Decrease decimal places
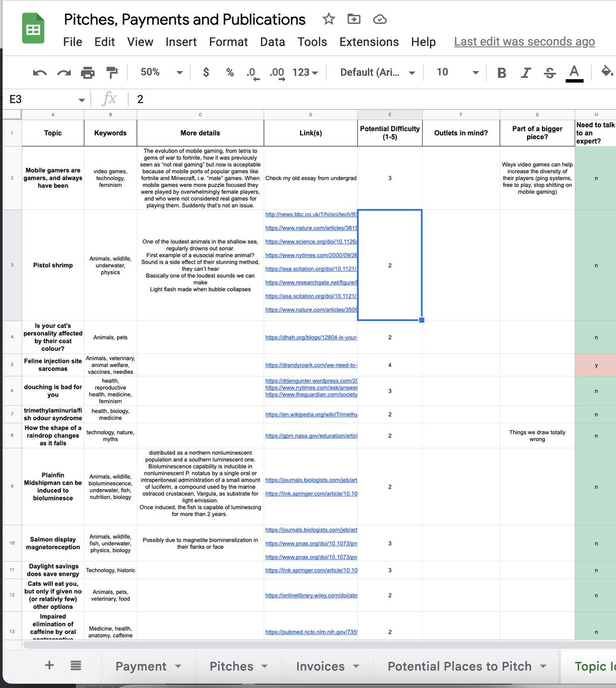The image size is (616, 688). click(x=252, y=73)
